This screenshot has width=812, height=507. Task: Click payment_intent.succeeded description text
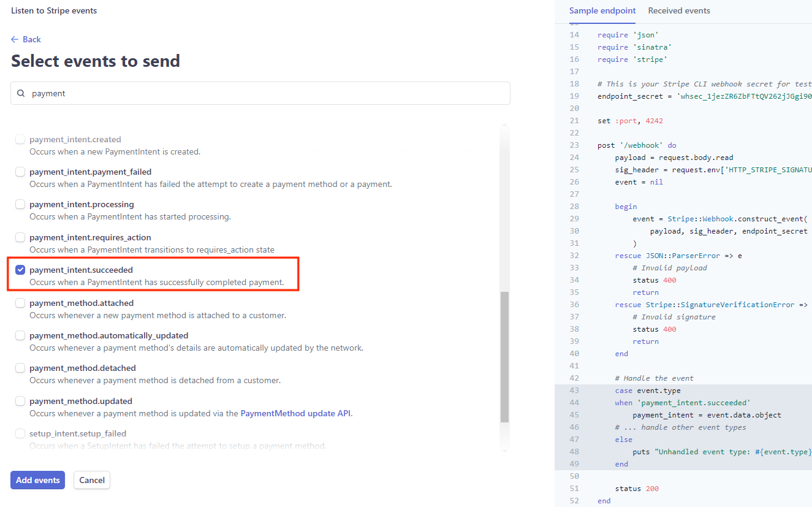[157, 282]
